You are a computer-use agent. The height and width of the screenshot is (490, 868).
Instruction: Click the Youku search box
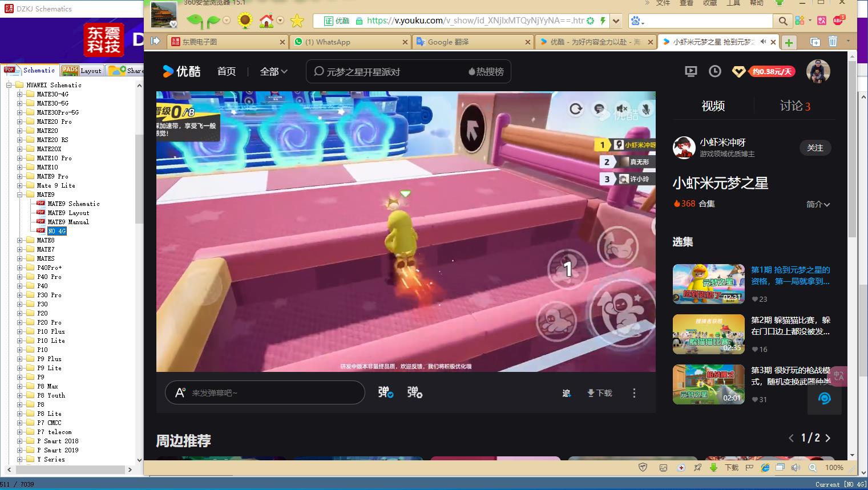(408, 71)
